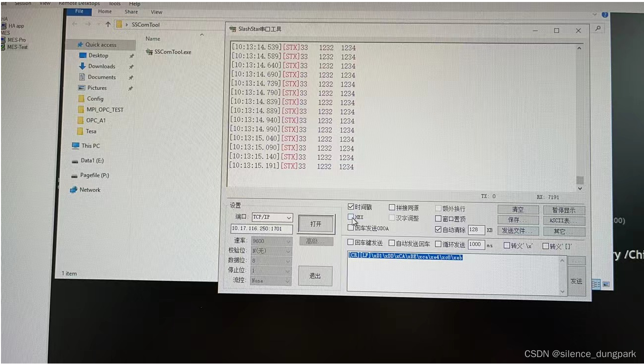The width and height of the screenshot is (644, 364).
Task: Switch to the View tab in Explorer
Action: click(157, 11)
